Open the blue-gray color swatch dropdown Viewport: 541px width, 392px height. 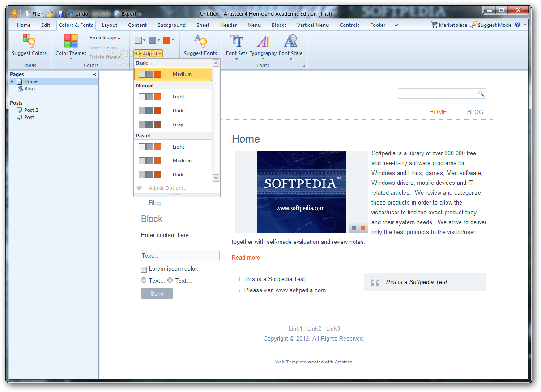155,40
